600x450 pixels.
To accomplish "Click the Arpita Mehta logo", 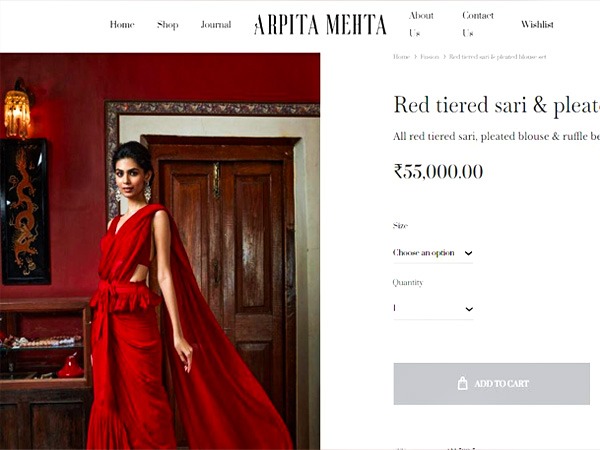I will [320, 25].
